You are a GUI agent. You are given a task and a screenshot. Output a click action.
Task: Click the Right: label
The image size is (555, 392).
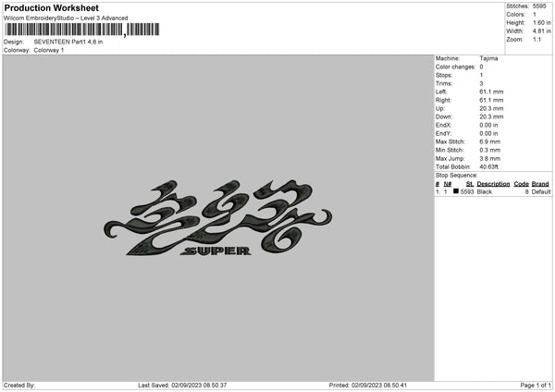[x=443, y=100]
